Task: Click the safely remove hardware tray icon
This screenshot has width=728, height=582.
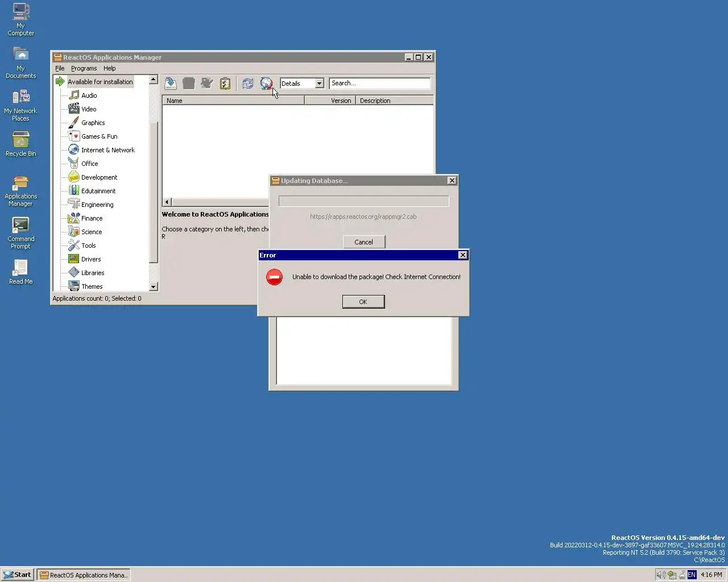Action: pos(682,575)
